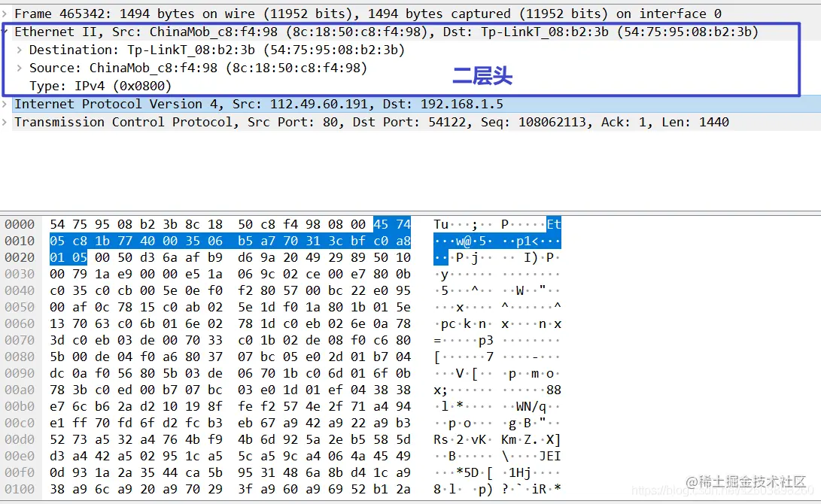Viewport: 821px width, 504px height.
Task: Select Destination: Tp-LinkT_08:b2:3b line
Action: 217,50
